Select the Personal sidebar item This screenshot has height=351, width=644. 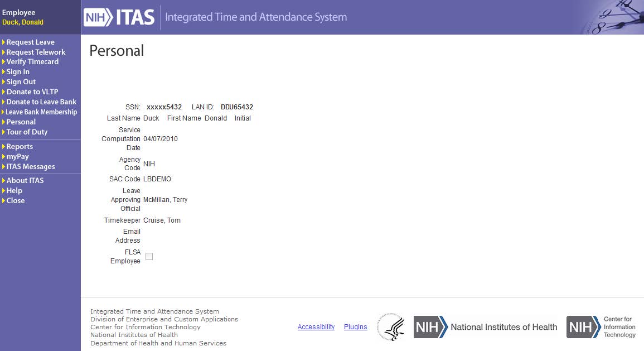[x=21, y=122]
